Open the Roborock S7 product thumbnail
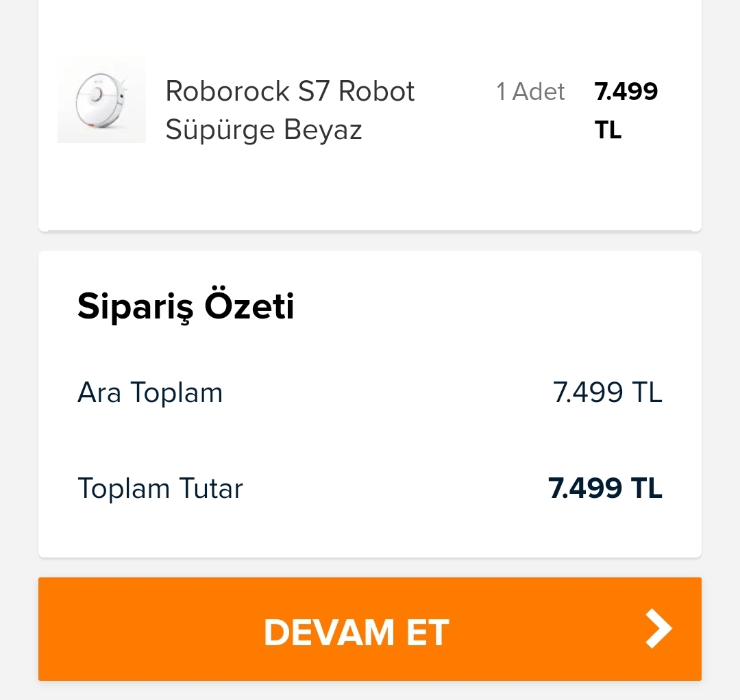The width and height of the screenshot is (740, 700). [x=101, y=99]
